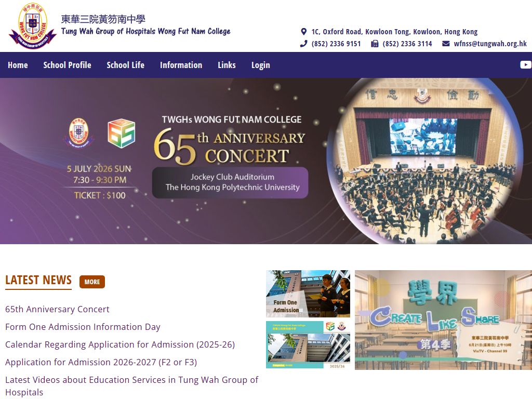Select the Login menu item
532x399 pixels.
coord(261,65)
